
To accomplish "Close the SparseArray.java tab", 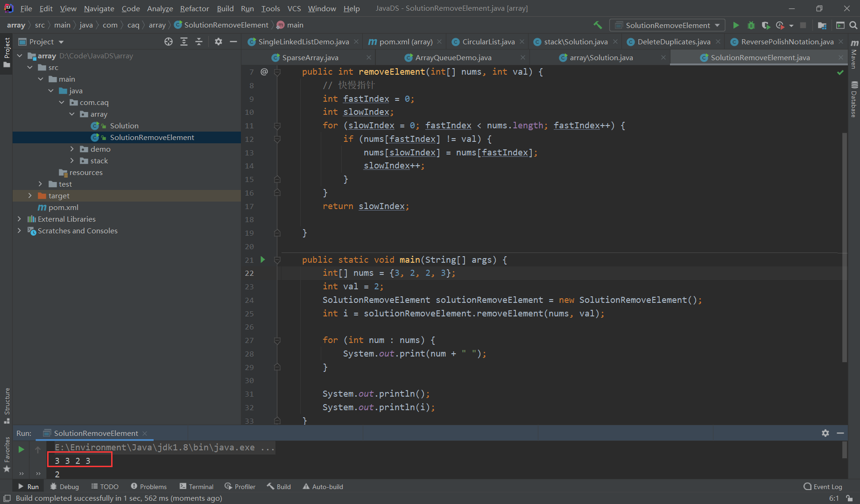I will tap(369, 57).
